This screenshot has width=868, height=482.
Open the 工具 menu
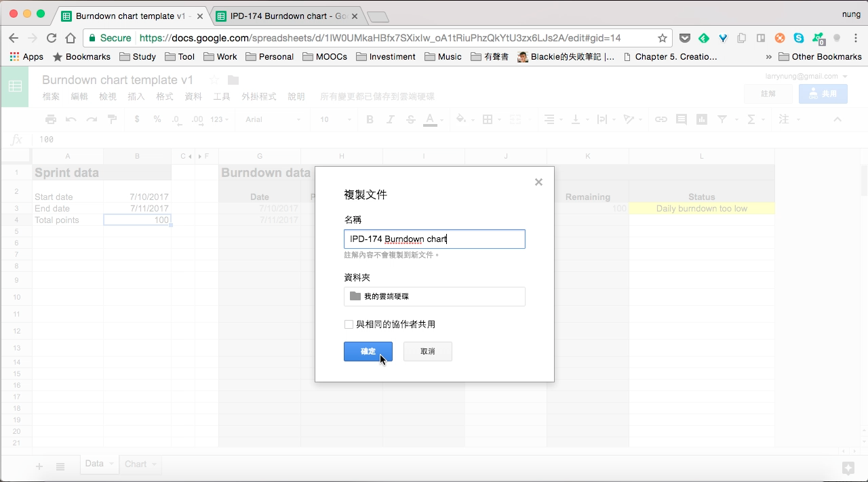point(222,97)
